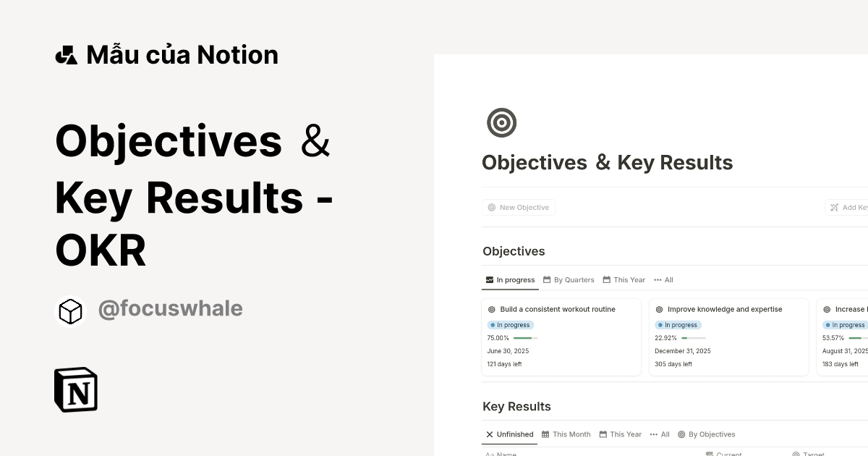
Task: Click the X icon beside Unfinished
Action: tap(490, 434)
